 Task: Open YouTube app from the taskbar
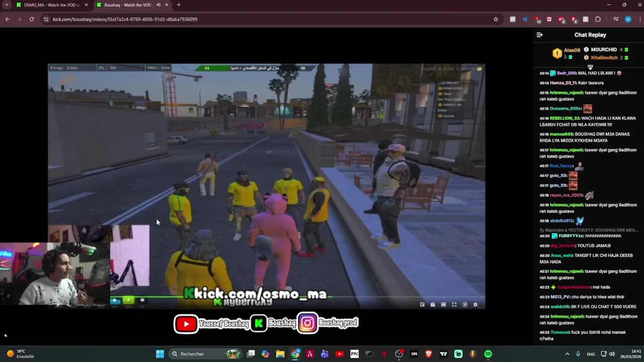click(340, 354)
